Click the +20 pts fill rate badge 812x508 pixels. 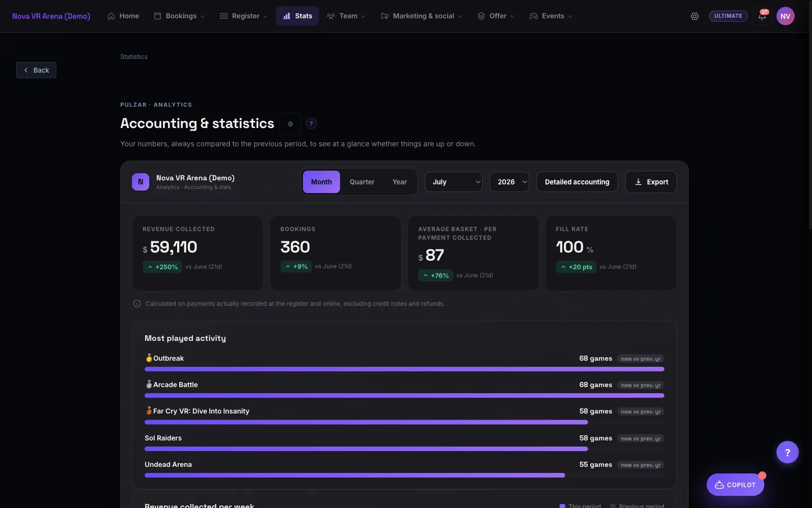point(576,267)
